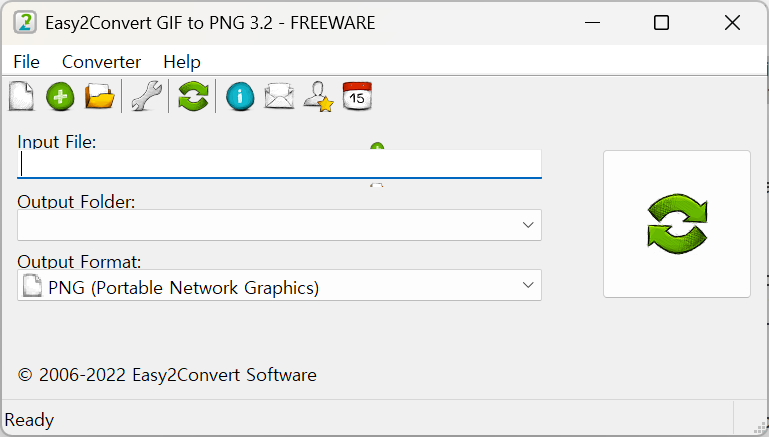
Task: Click the green plus add file icon
Action: point(60,96)
